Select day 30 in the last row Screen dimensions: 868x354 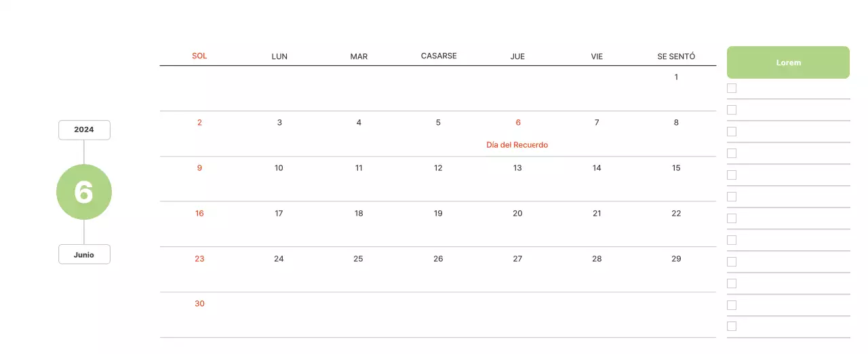point(199,304)
